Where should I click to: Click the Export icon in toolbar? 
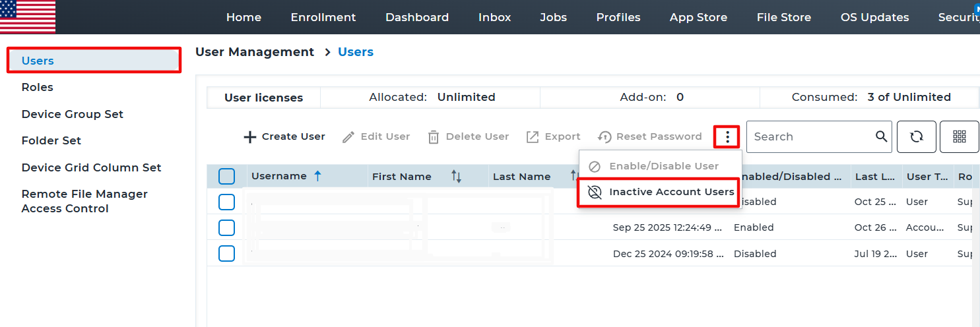click(533, 137)
